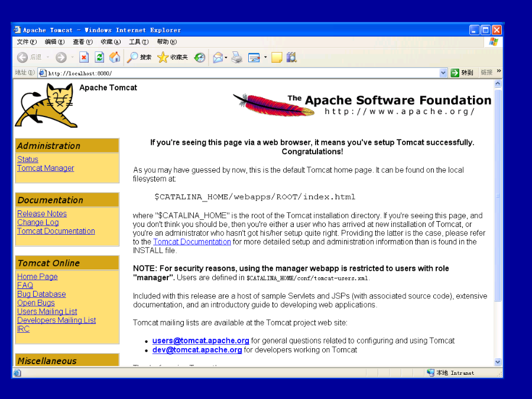Click the users@tomcat.apache.org email link
The width and height of the screenshot is (532, 399).
[200, 340]
